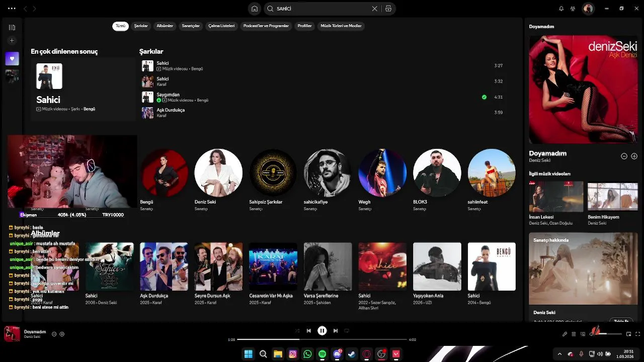The height and width of the screenshot is (362, 644).
Task: Switch to the Profiller filter
Action: tap(305, 26)
